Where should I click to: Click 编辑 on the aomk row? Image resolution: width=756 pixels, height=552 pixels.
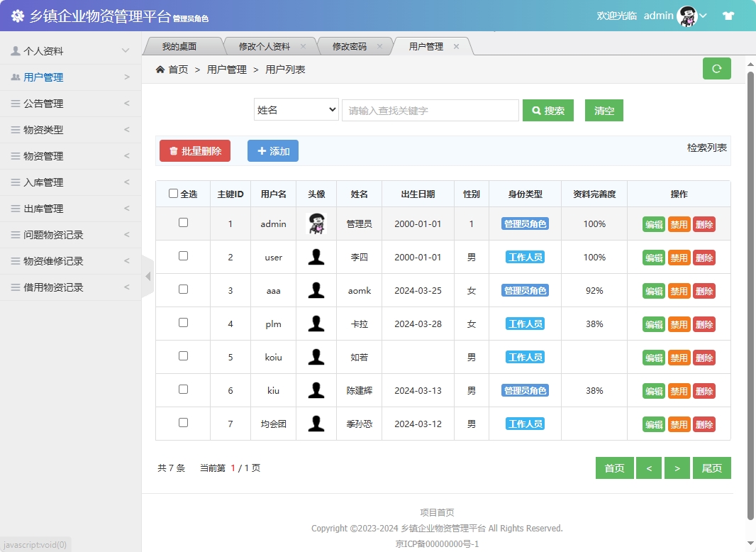(x=652, y=290)
